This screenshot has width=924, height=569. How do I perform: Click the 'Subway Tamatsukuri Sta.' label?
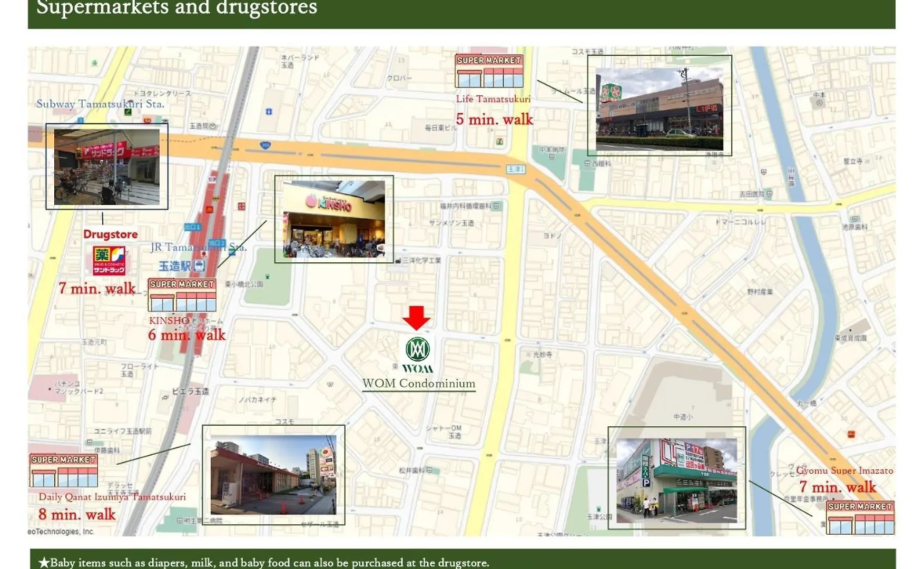tap(100, 104)
